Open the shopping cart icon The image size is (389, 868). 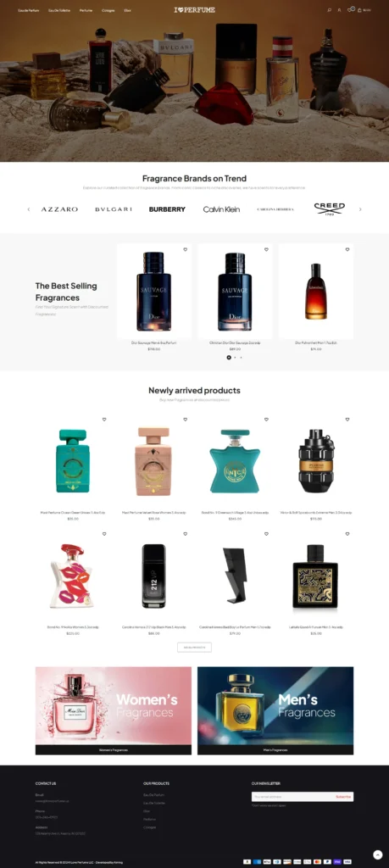(359, 10)
